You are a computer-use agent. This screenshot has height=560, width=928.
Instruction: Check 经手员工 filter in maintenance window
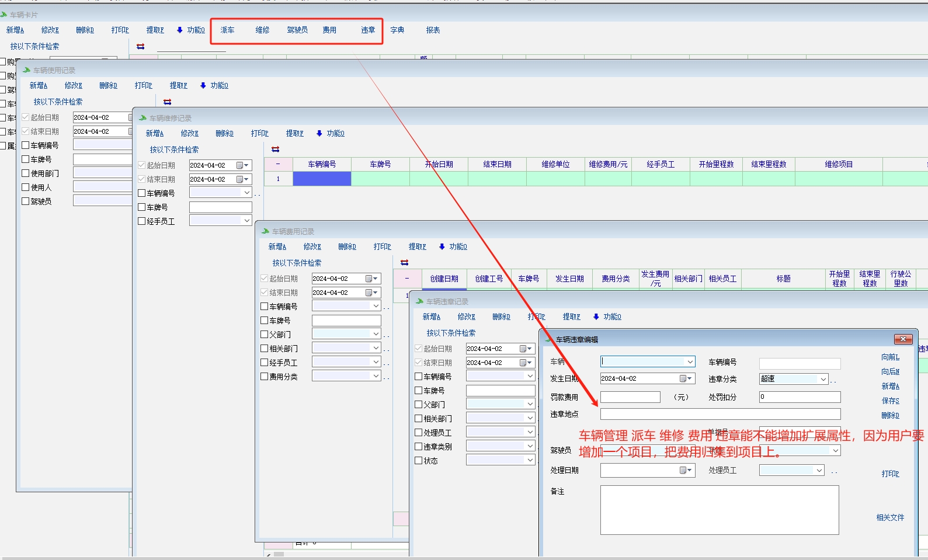pyautogui.click(x=142, y=221)
